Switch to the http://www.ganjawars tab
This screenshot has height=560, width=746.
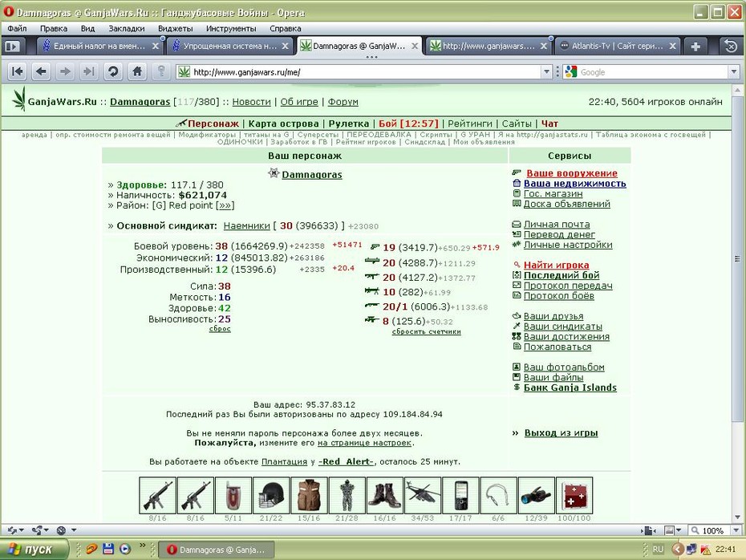tap(489, 47)
